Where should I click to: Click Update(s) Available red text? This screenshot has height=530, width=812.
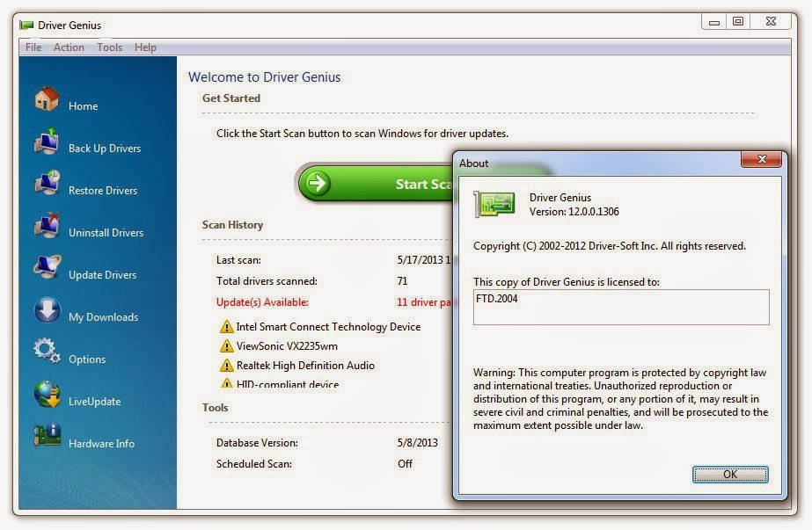[x=262, y=302]
